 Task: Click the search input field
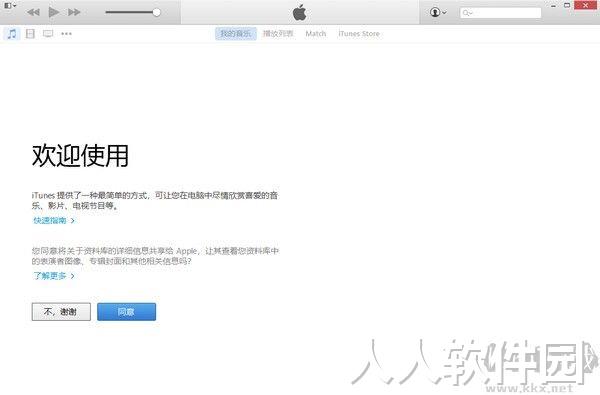pos(501,13)
